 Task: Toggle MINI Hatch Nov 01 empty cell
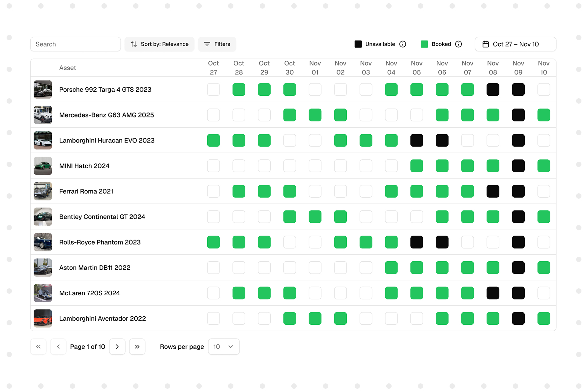click(x=315, y=166)
